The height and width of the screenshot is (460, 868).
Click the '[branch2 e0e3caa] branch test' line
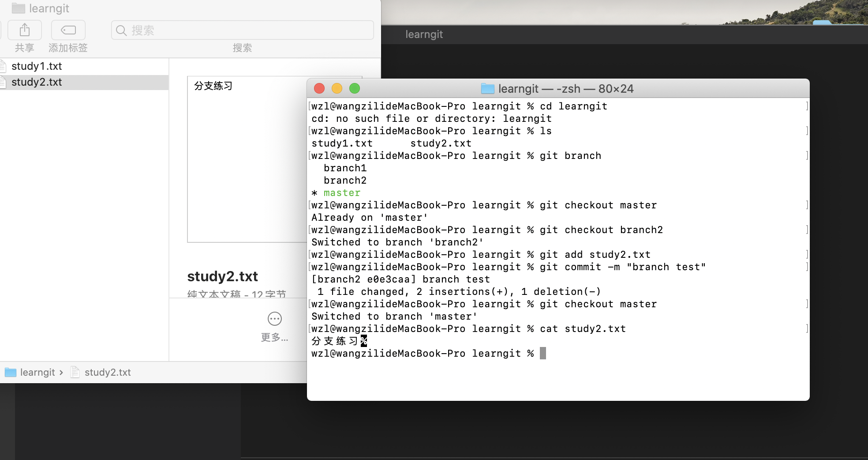click(x=400, y=279)
